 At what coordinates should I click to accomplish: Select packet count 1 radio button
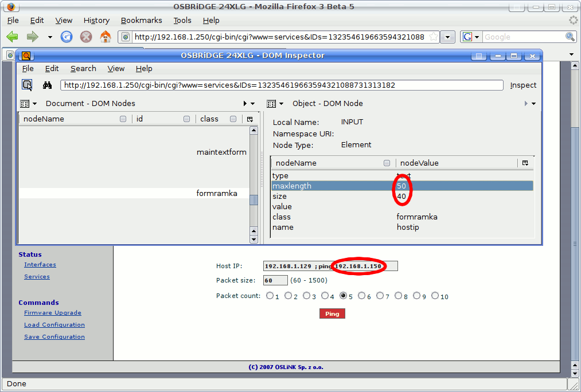point(270,295)
